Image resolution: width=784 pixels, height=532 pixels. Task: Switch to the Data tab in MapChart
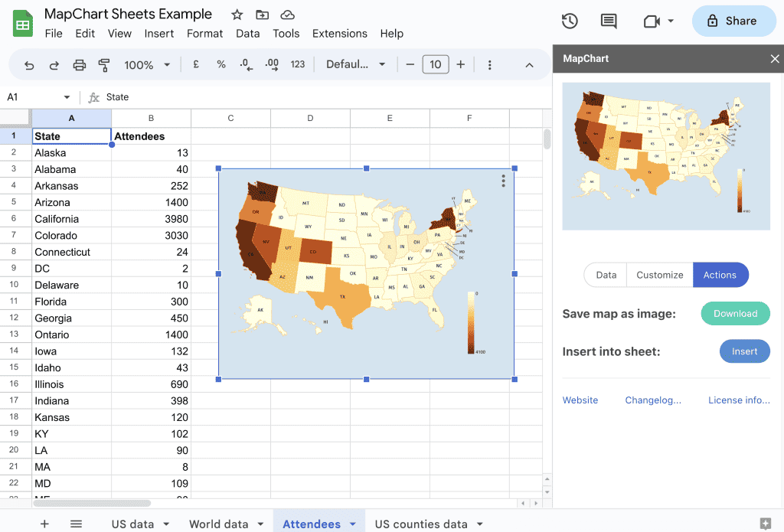point(606,275)
